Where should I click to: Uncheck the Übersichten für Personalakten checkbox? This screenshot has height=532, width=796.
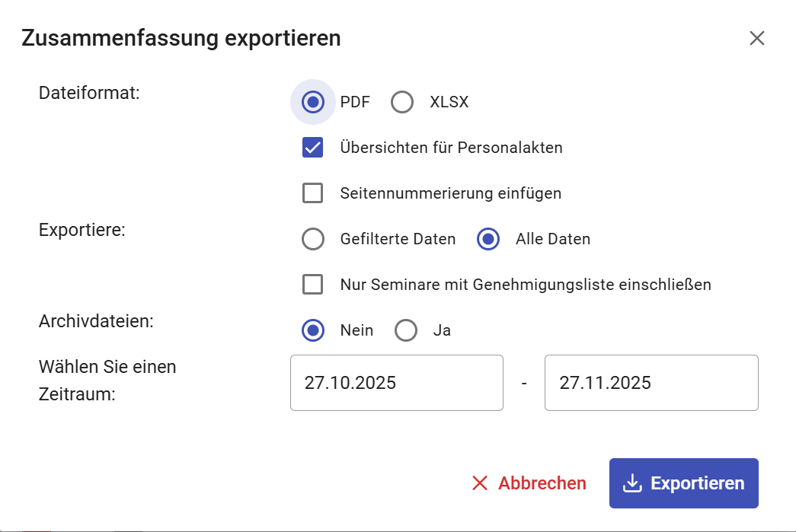(313, 148)
